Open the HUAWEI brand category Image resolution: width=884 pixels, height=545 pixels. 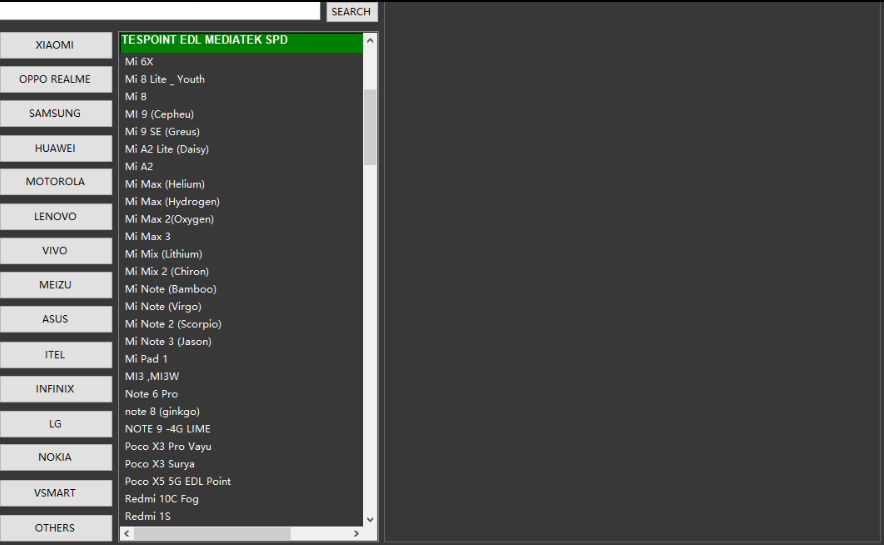coord(55,148)
